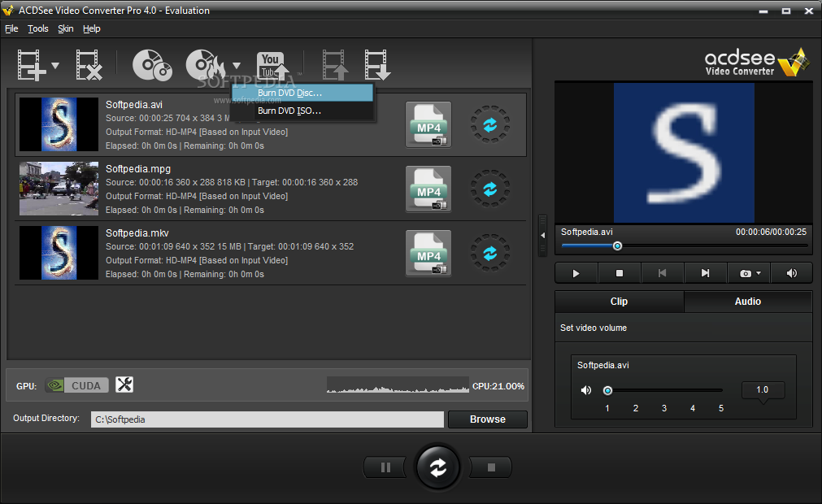Switch to the Audio tab
The height and width of the screenshot is (504, 822).
(748, 302)
